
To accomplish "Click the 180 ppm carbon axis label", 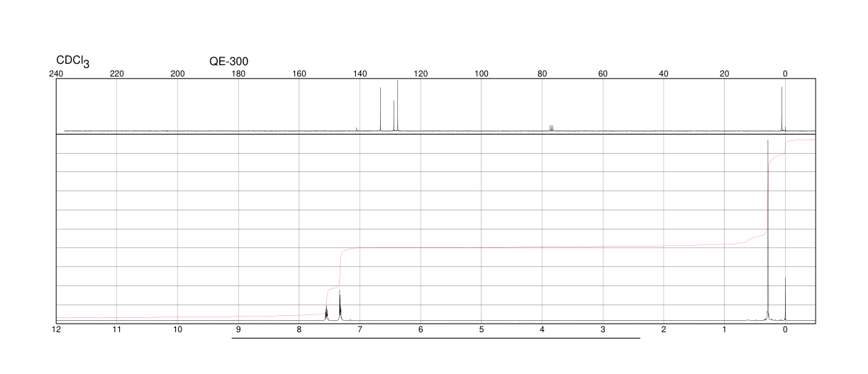I will point(238,74).
